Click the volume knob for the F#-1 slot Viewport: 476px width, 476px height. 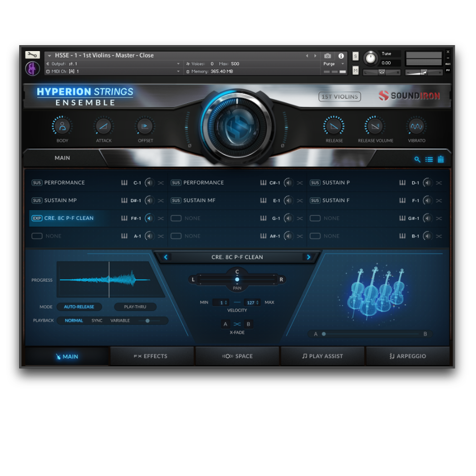pyautogui.click(x=149, y=218)
